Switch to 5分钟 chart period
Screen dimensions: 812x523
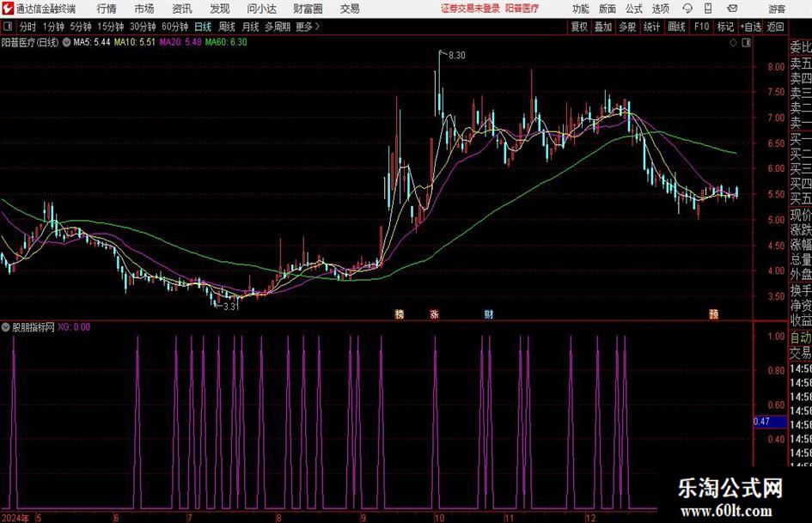point(80,27)
